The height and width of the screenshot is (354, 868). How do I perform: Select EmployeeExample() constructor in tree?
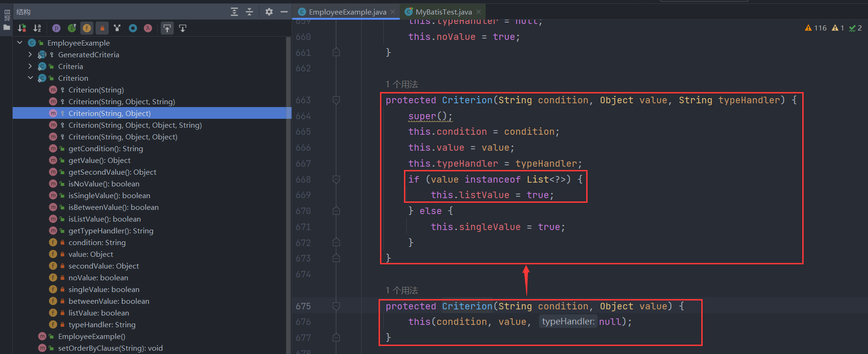point(92,336)
